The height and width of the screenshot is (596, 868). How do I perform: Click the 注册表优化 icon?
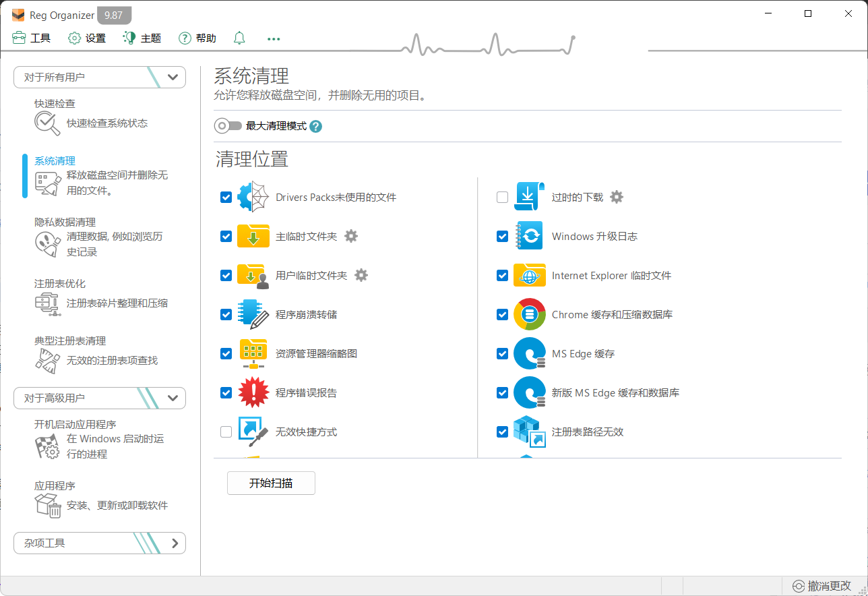[x=47, y=303]
